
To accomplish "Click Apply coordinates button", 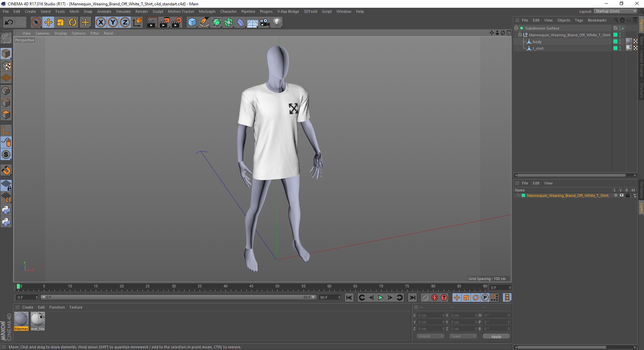I will pyautogui.click(x=496, y=337).
